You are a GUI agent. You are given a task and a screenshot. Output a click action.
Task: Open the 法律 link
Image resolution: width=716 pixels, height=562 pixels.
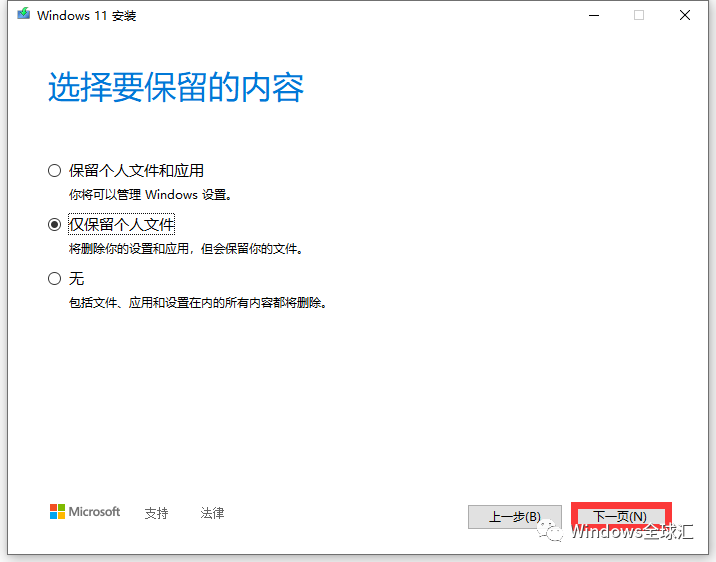212,513
